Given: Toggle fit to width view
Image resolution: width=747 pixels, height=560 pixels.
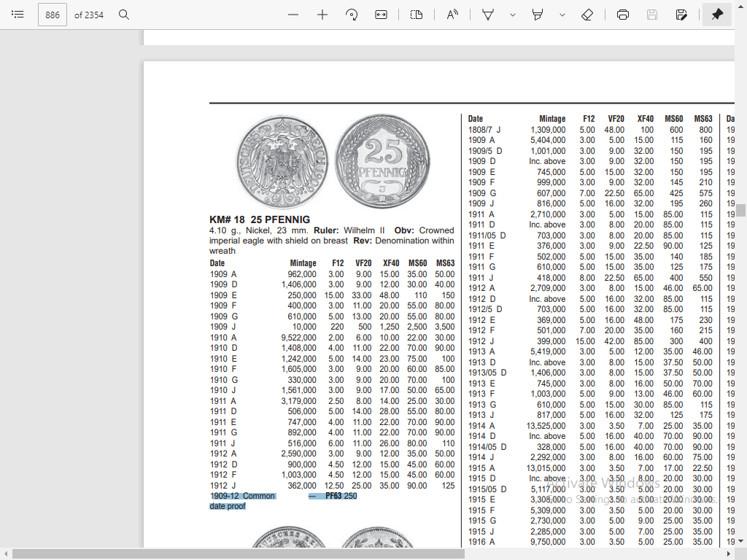Looking at the screenshot, I should [381, 15].
